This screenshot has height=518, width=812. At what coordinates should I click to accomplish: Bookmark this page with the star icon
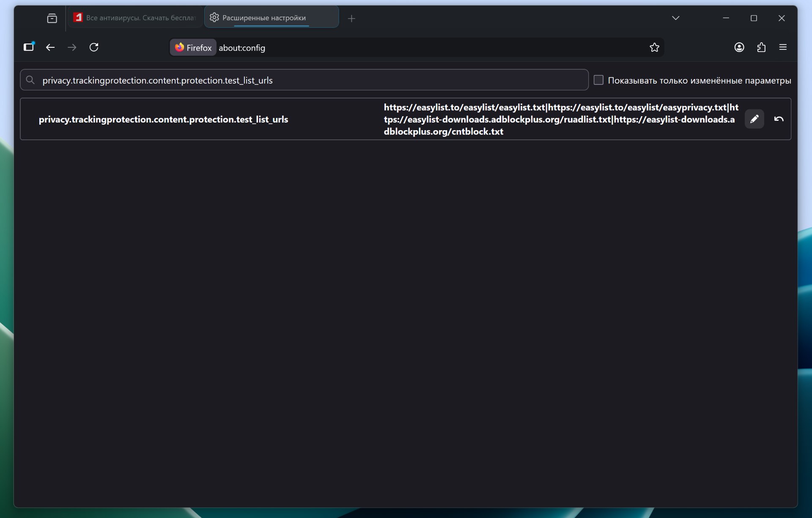click(654, 47)
